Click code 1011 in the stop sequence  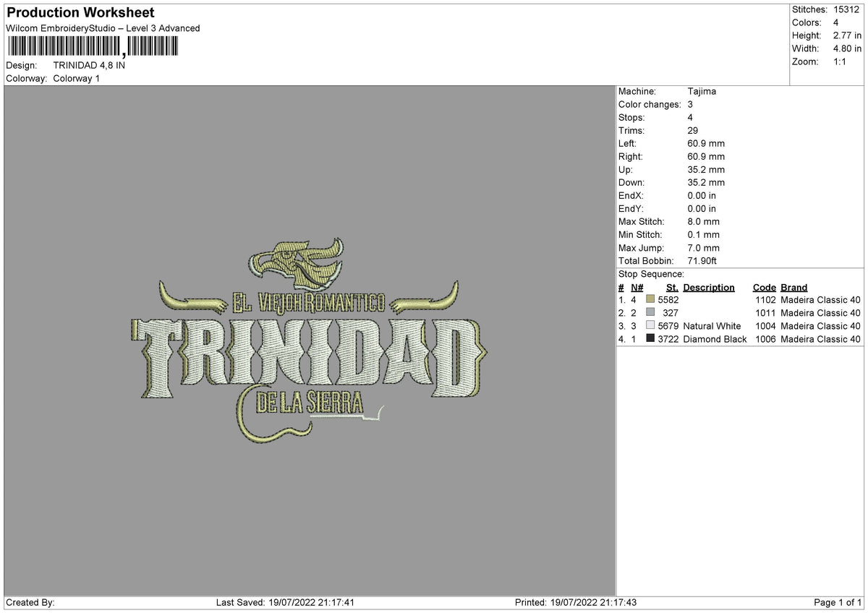pos(765,313)
